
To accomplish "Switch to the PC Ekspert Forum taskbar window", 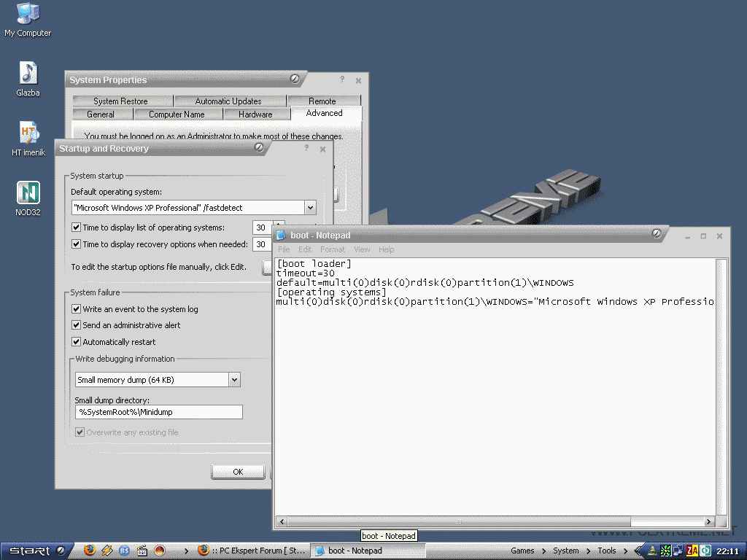I will [x=252, y=551].
